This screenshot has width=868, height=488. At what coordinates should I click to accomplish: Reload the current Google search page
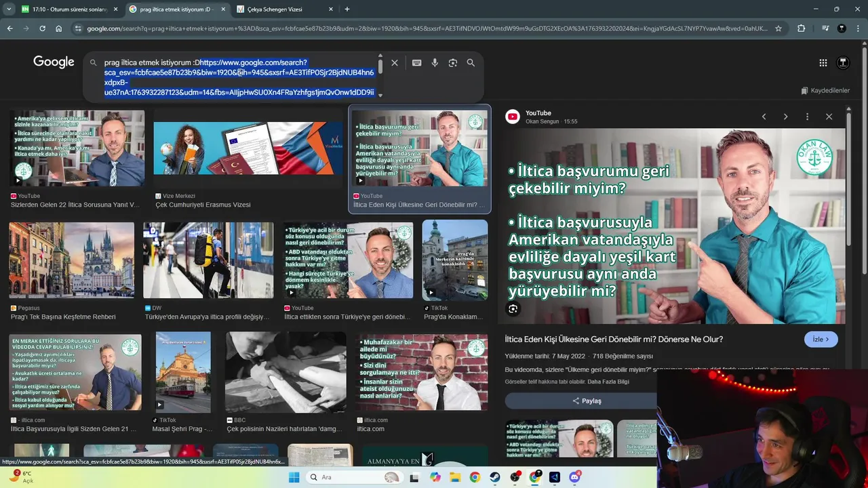click(42, 28)
